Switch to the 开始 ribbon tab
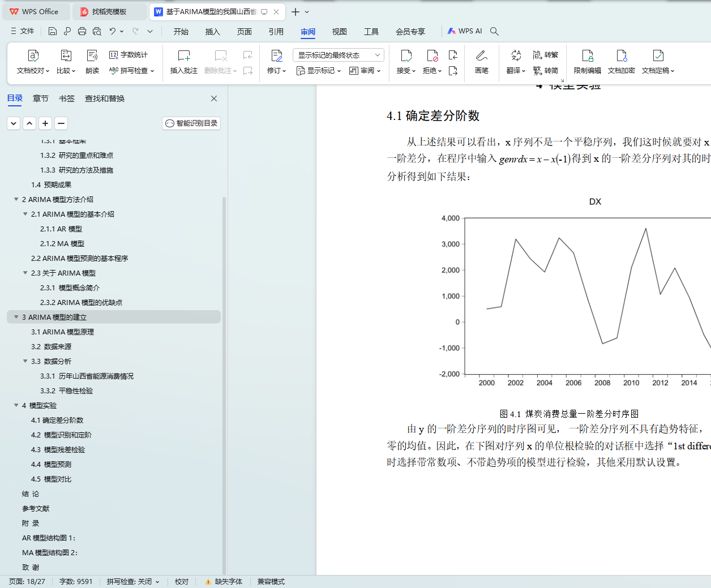 (181, 32)
